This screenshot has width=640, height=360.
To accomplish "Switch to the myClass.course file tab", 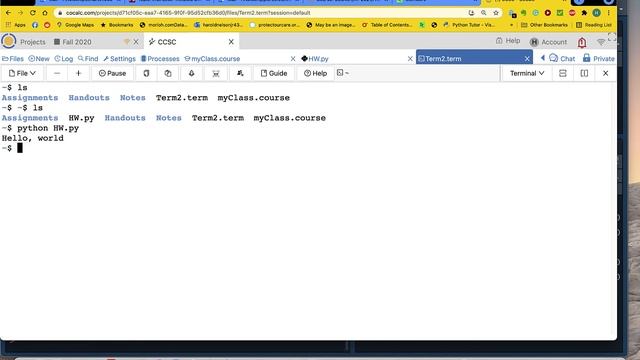I will [x=212, y=59].
